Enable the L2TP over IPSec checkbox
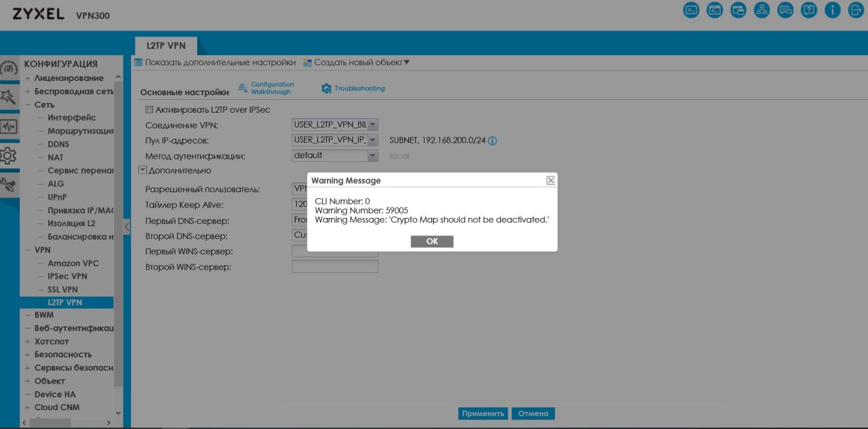This screenshot has width=868, height=429. [149, 109]
